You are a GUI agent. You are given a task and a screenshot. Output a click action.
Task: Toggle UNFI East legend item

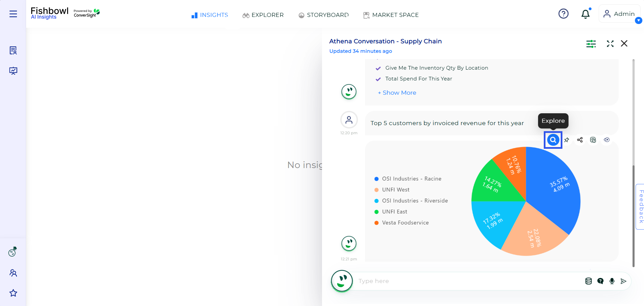[391, 212]
